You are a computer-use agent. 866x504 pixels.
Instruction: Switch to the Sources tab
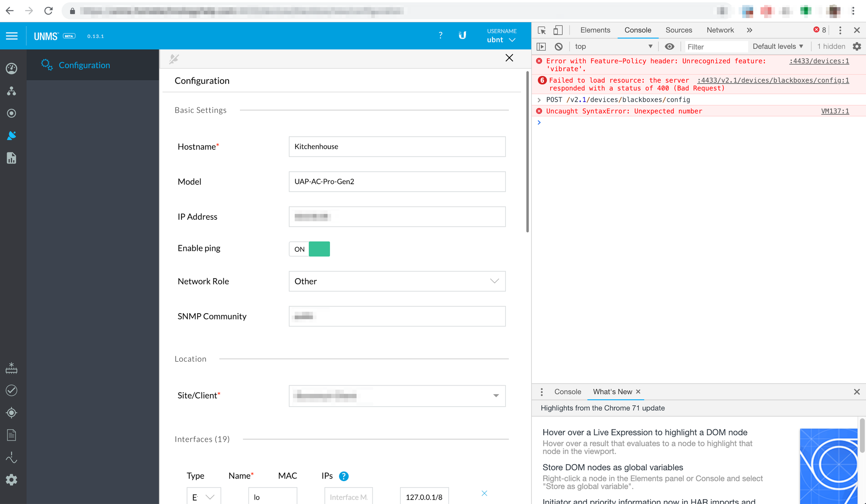tap(679, 30)
